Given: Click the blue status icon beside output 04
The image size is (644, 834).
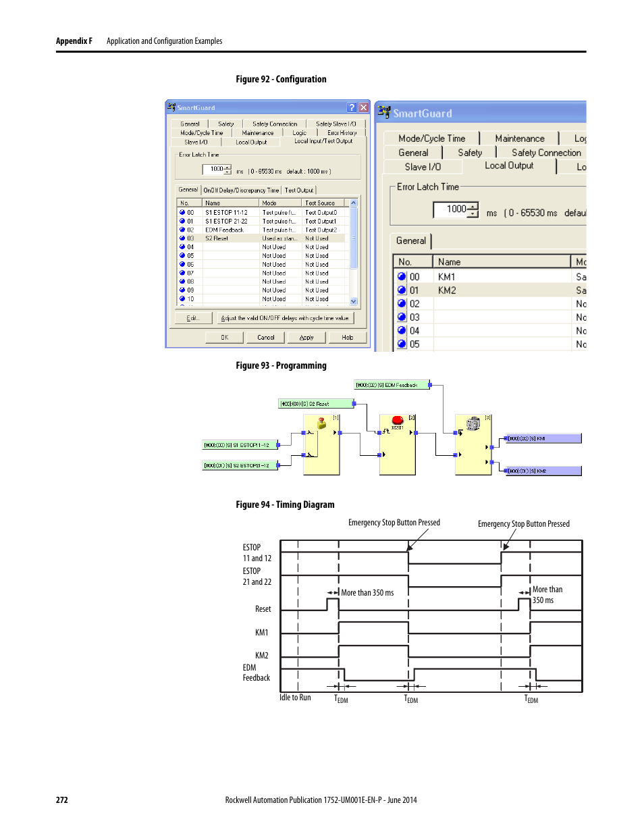Looking at the screenshot, I should coord(402,330).
